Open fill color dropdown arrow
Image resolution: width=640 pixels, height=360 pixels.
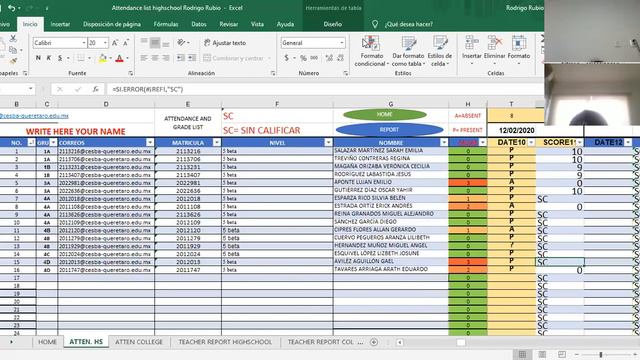coord(110,58)
